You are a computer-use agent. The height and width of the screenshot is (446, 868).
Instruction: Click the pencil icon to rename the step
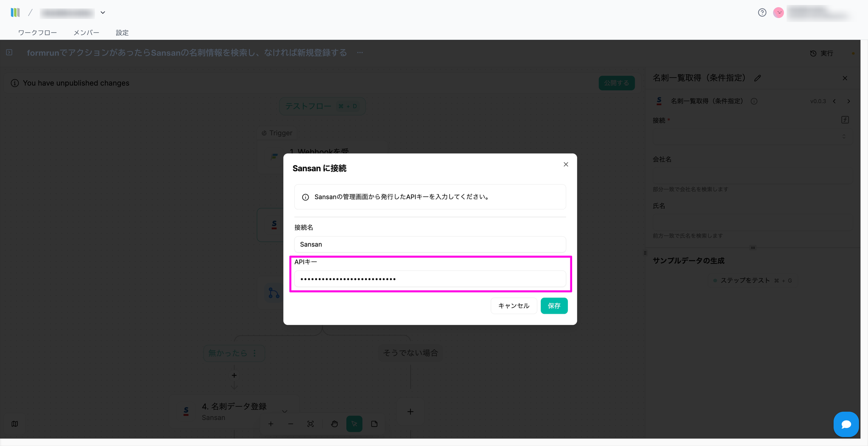pos(758,78)
